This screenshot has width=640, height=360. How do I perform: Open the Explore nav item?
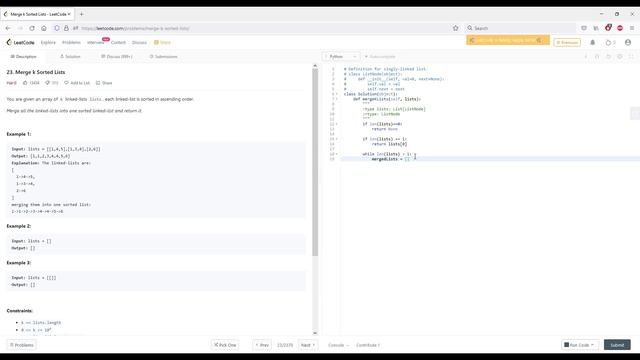pyautogui.click(x=48, y=42)
